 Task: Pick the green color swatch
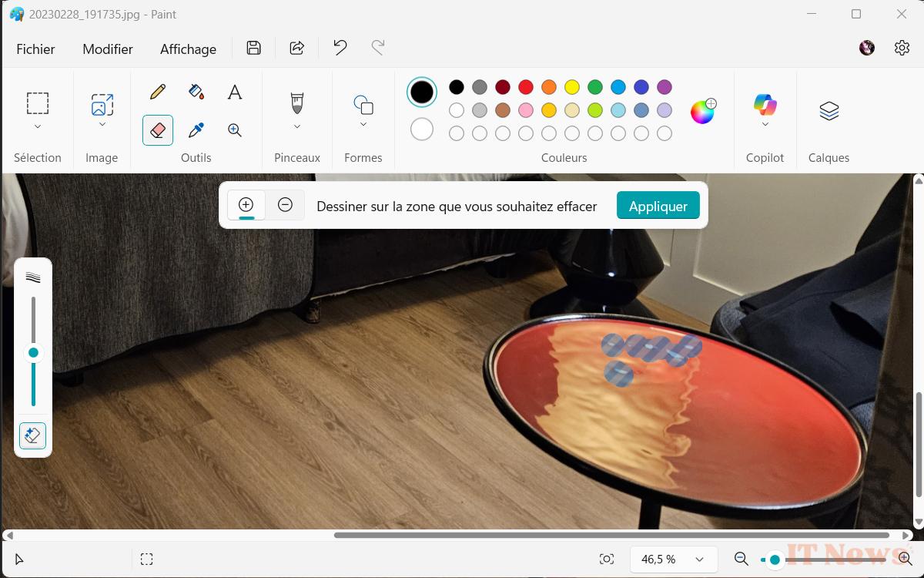click(x=595, y=87)
